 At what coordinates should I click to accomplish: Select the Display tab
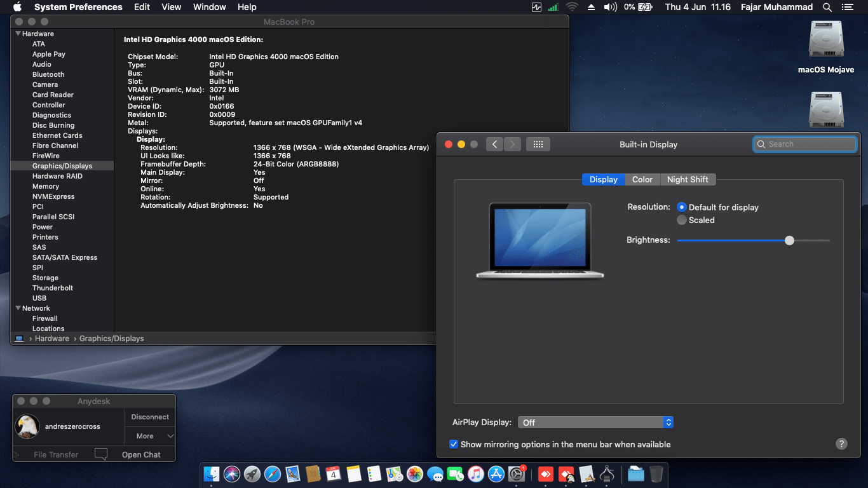pyautogui.click(x=604, y=180)
